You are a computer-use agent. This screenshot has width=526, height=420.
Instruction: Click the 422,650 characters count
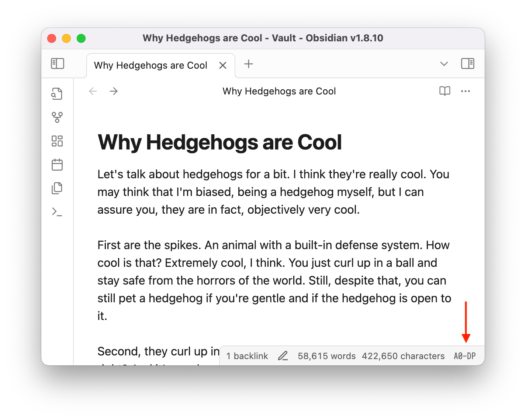click(x=403, y=356)
